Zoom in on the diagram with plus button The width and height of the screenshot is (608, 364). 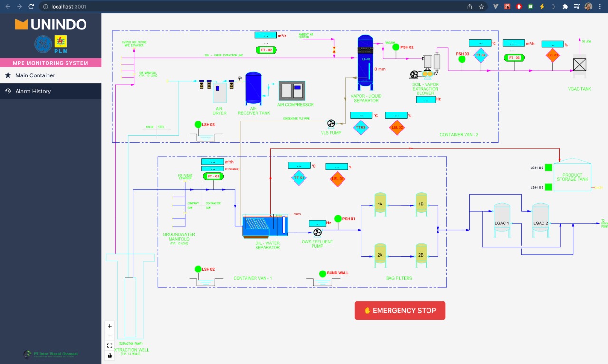coord(110,326)
